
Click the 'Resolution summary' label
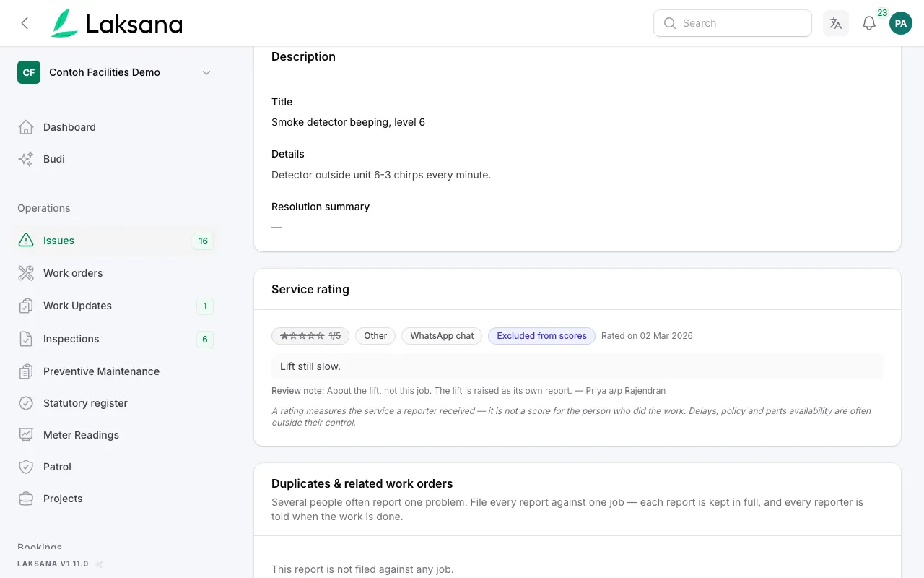click(x=321, y=207)
